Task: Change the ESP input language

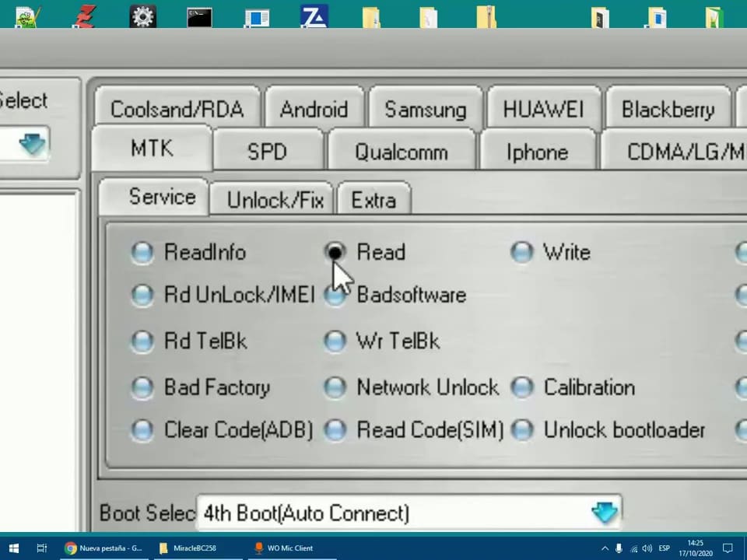Action: (x=664, y=548)
